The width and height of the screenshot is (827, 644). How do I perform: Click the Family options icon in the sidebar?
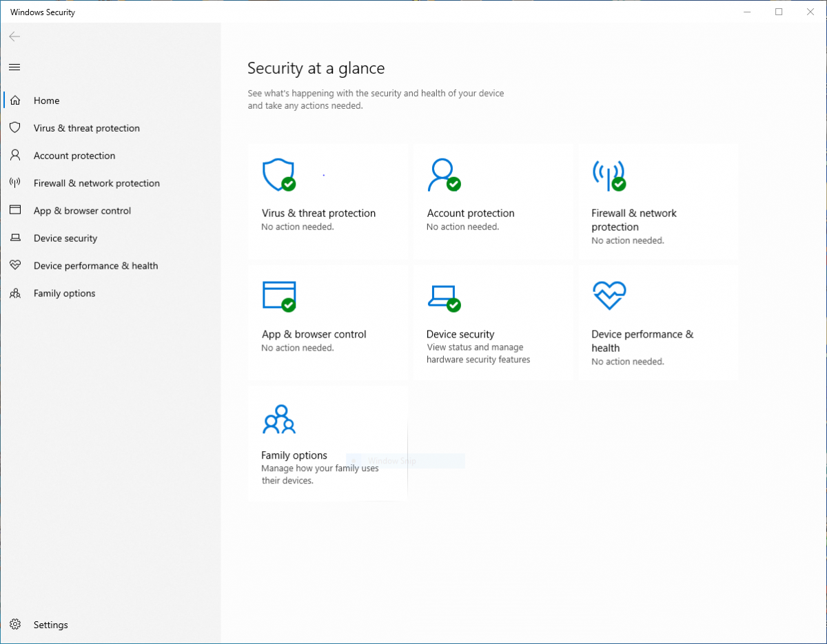click(15, 293)
